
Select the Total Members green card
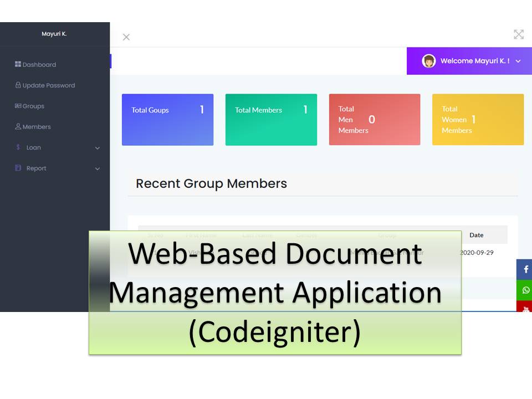[271, 120]
